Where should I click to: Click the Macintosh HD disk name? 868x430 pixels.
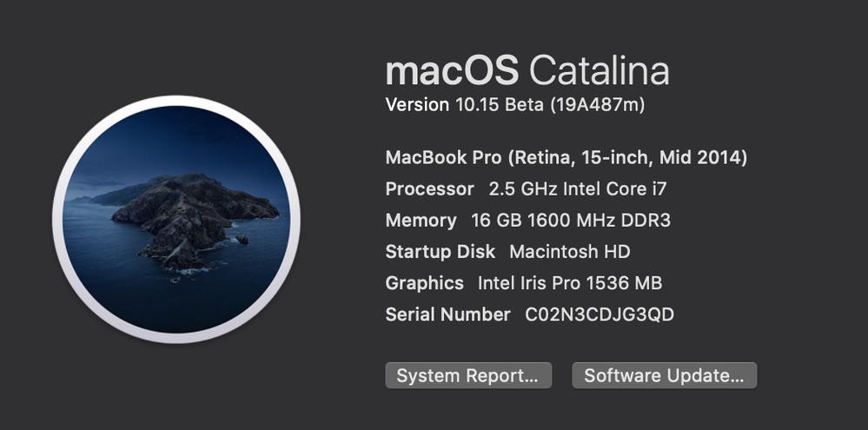(x=570, y=252)
